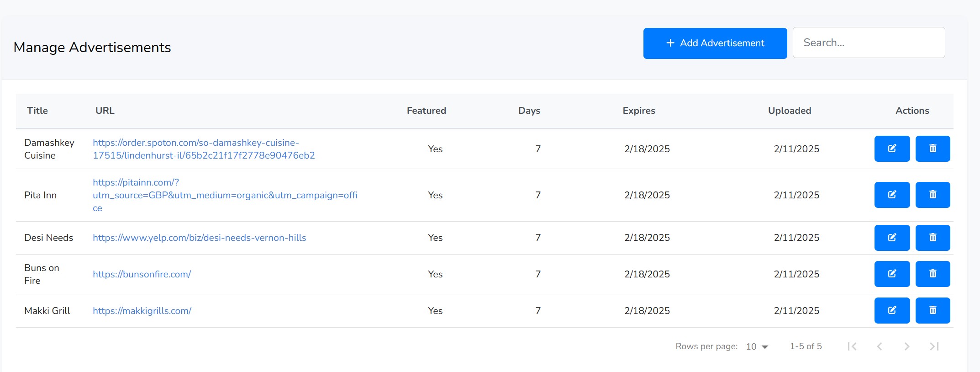The image size is (980, 372).
Task: Edit the Damashkey Cuisine advertisement
Action: [x=891, y=149]
